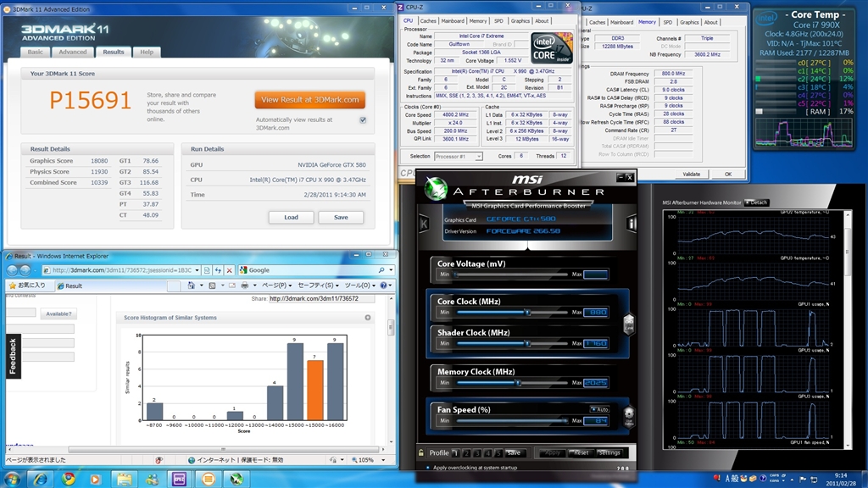This screenshot has width=868, height=488.
Task: Expand the IE address bar dropdown arrow
Action: coord(198,270)
